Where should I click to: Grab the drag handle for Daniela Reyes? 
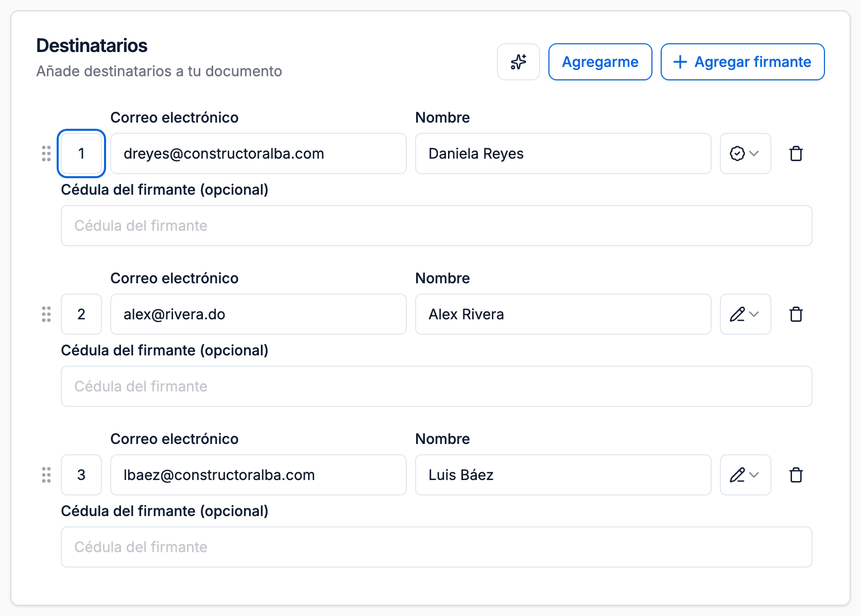[46, 153]
